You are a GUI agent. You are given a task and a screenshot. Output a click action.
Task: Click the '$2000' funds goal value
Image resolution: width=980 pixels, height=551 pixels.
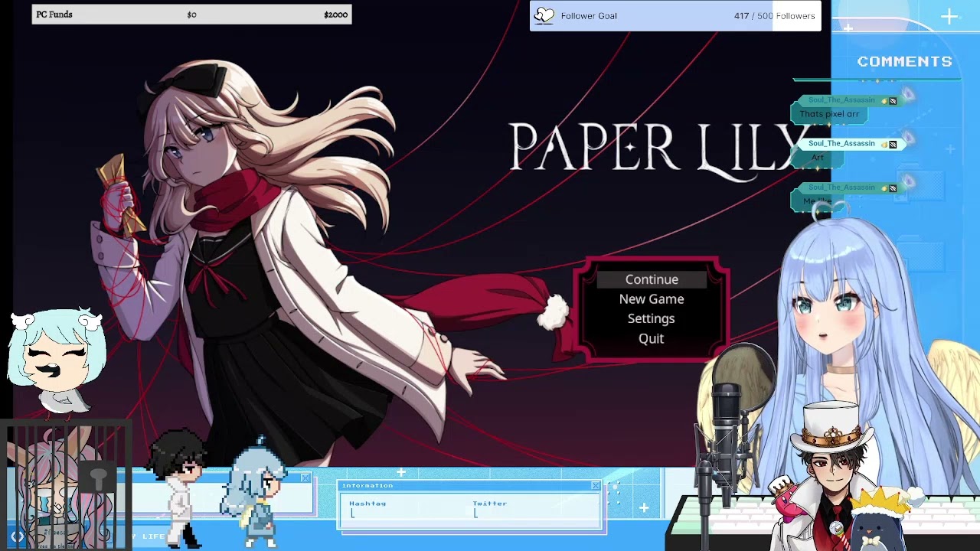pyautogui.click(x=335, y=15)
